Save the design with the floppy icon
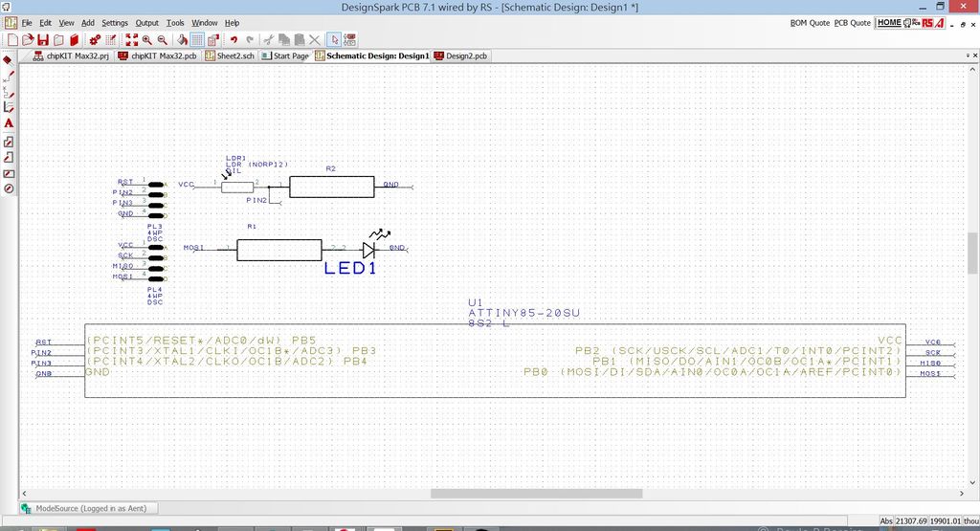The height and width of the screenshot is (531, 980). click(43, 40)
